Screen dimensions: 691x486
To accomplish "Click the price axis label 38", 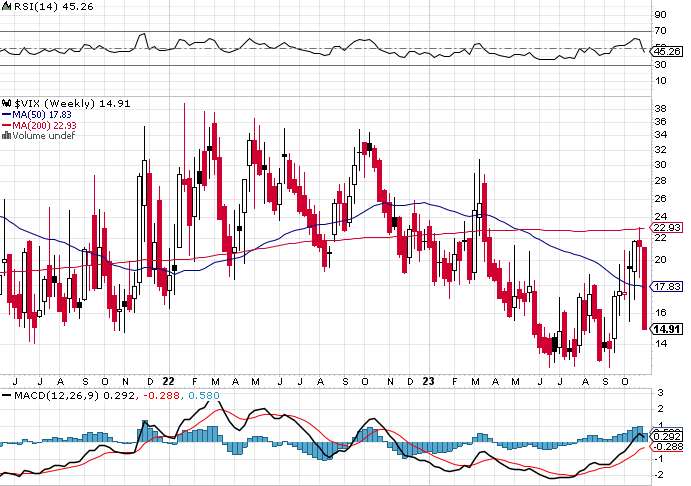I will 660,108.
